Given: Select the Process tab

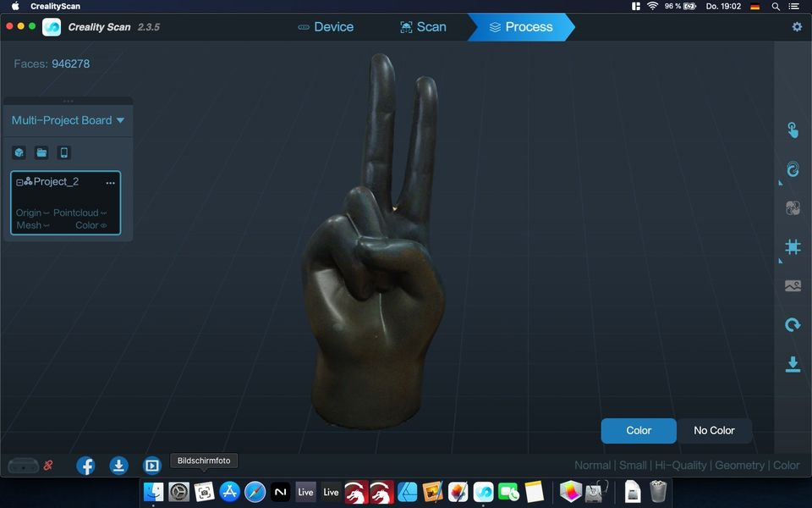Looking at the screenshot, I should [x=521, y=27].
